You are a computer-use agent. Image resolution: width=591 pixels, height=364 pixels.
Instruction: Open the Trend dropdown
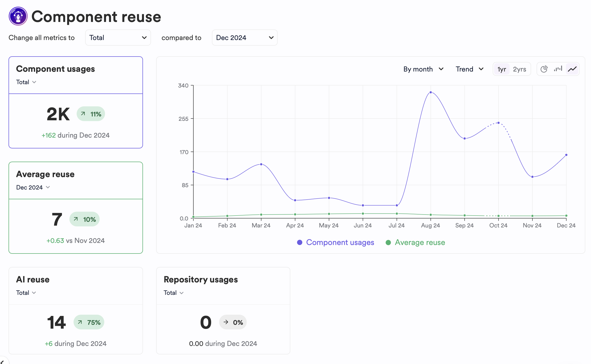(x=469, y=69)
